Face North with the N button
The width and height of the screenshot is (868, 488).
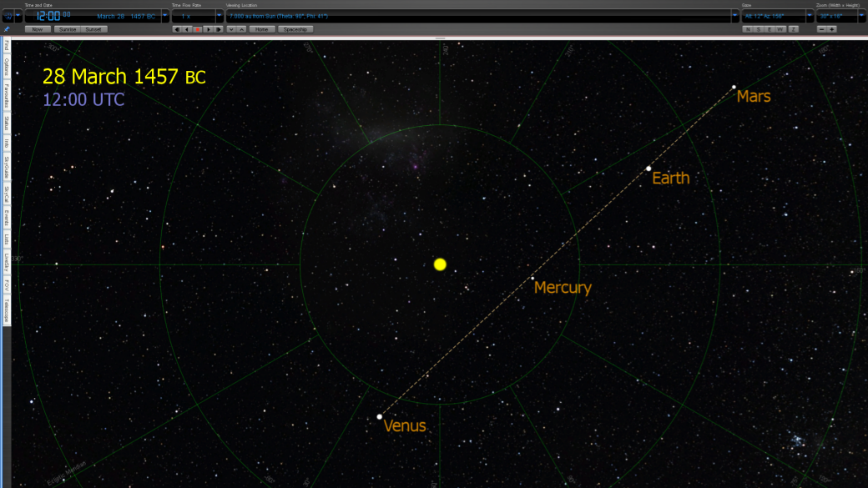tap(748, 29)
